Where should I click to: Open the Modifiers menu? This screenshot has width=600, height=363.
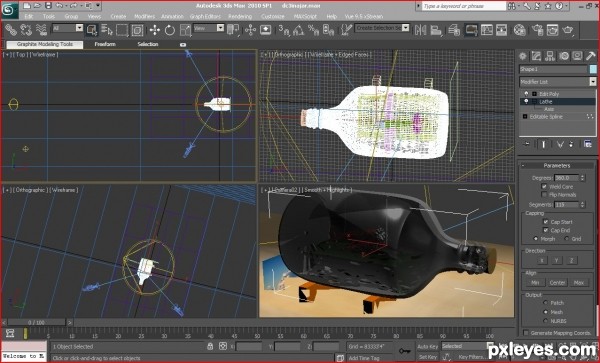(x=144, y=16)
